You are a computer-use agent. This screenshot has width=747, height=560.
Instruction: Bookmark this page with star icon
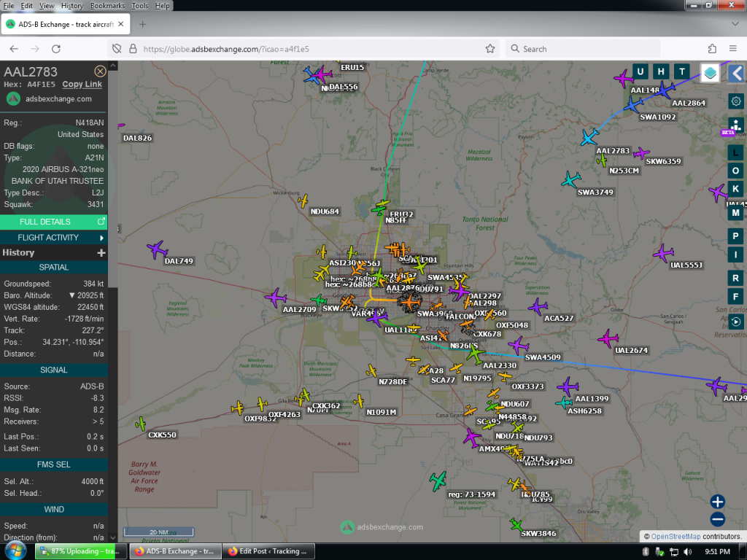coord(489,49)
